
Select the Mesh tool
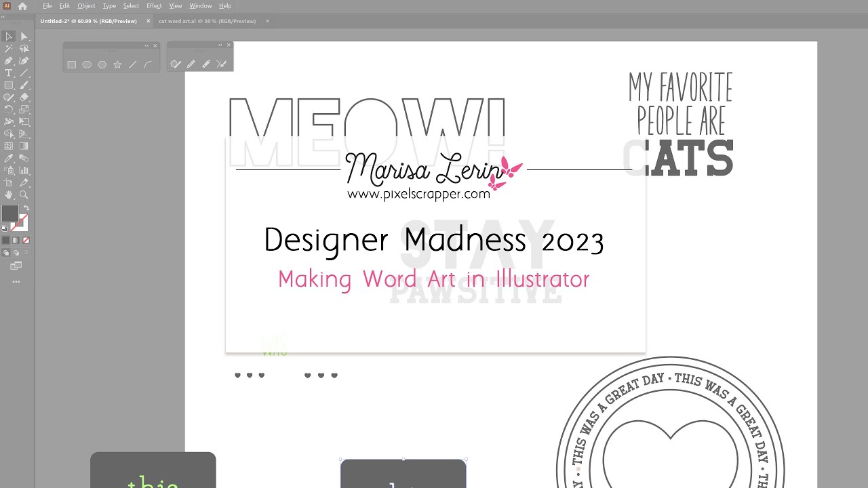pos(9,146)
